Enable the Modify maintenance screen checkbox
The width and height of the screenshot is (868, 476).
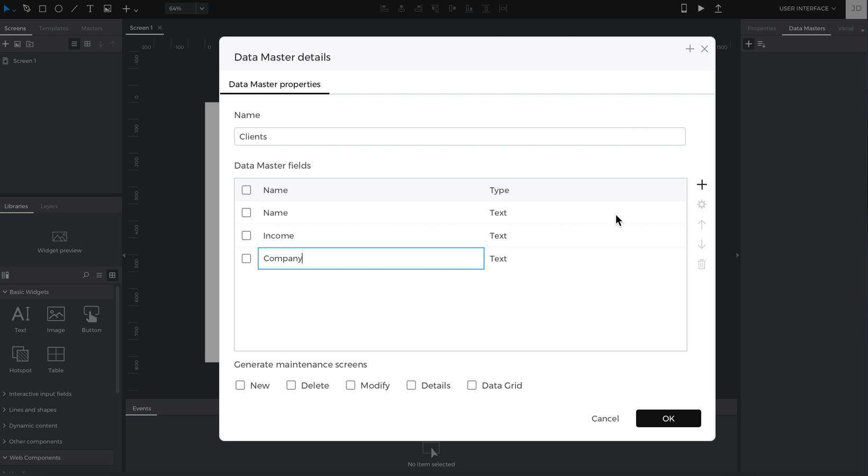point(350,385)
